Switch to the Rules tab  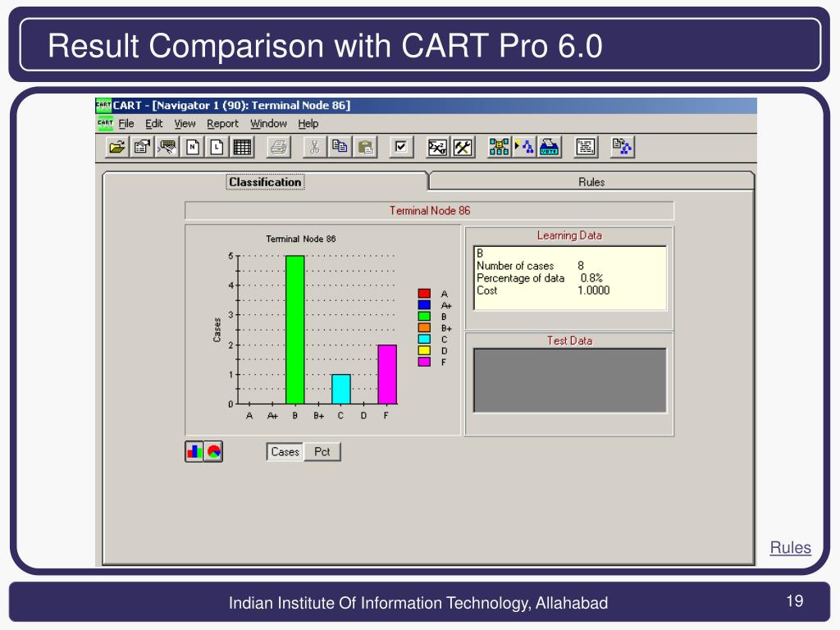pos(591,182)
